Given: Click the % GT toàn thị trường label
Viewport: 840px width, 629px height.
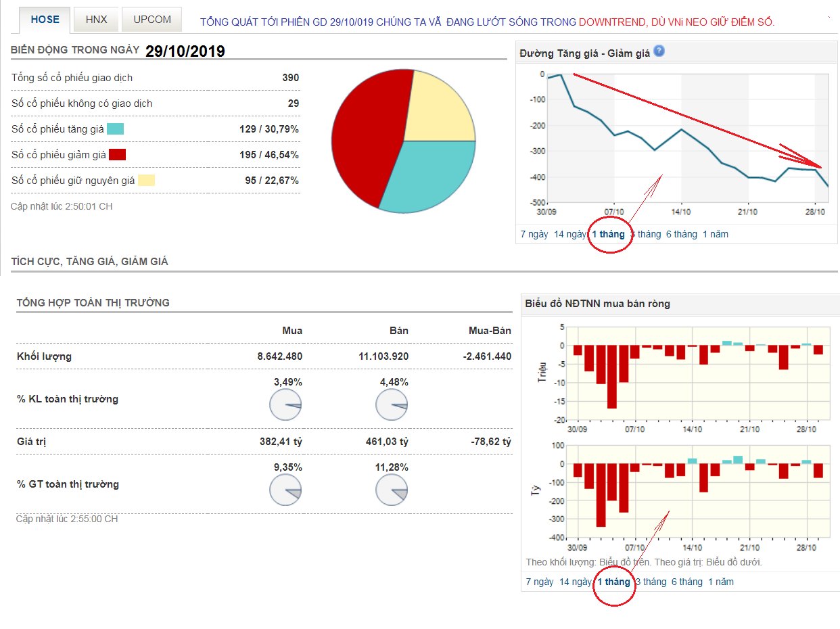Looking at the screenshot, I should point(68,484).
